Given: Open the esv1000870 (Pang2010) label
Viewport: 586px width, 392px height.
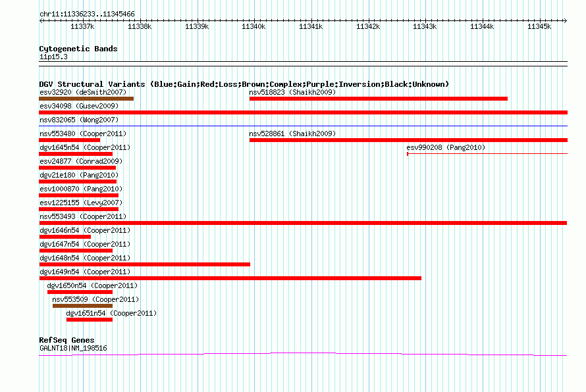Looking at the screenshot, I should tap(81, 189).
